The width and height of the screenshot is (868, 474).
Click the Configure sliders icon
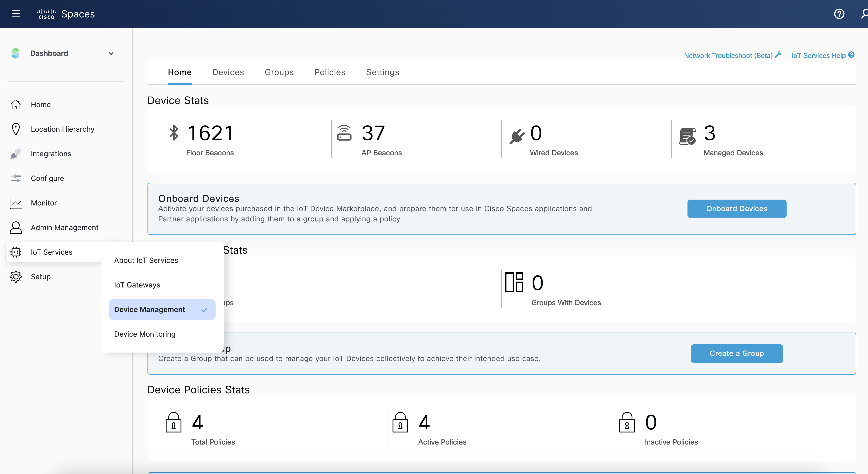click(x=16, y=178)
